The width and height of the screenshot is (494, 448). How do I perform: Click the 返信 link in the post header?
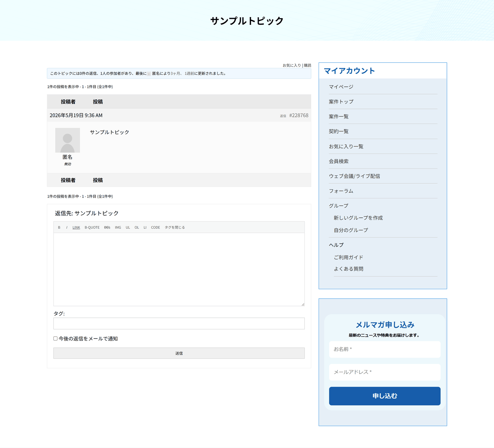point(283,116)
